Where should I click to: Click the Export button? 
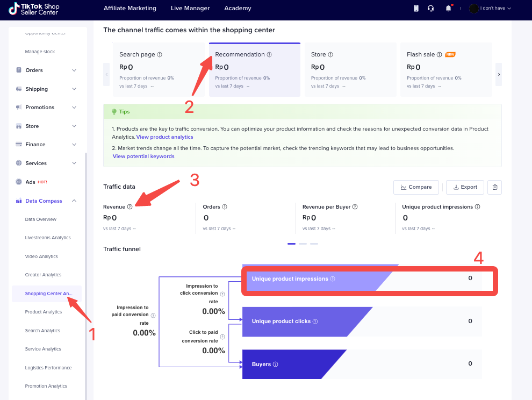coord(465,187)
